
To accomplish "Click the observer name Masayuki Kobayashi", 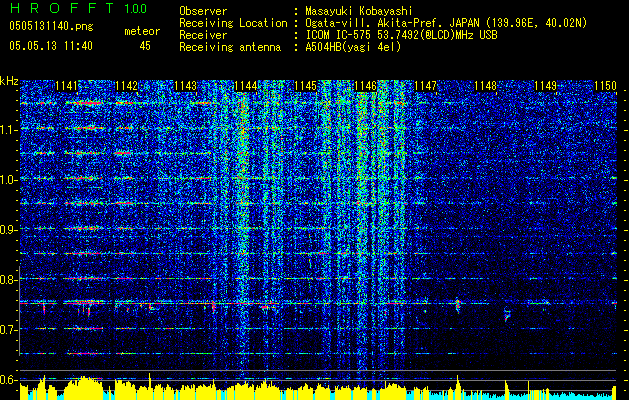I will tap(358, 11).
